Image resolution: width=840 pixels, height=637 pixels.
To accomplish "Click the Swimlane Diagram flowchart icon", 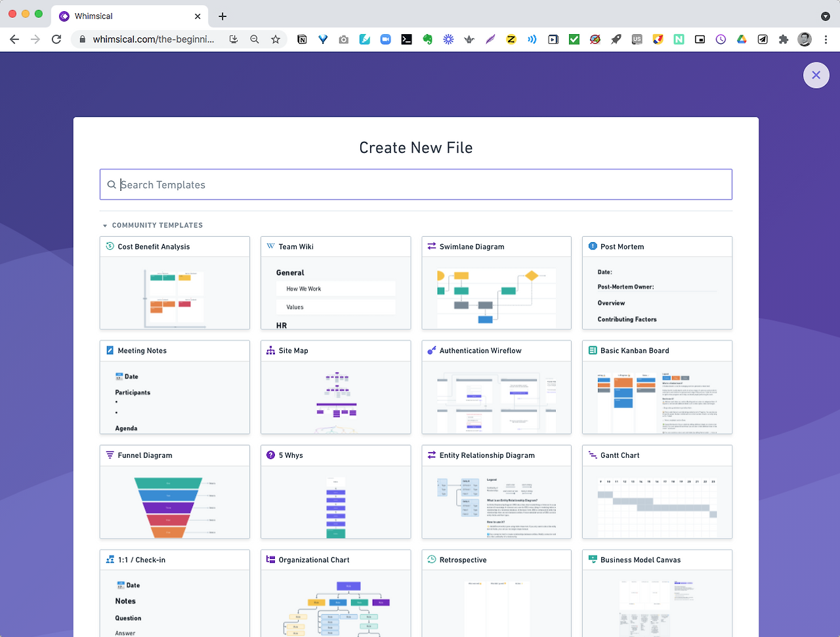I will pyautogui.click(x=431, y=246).
